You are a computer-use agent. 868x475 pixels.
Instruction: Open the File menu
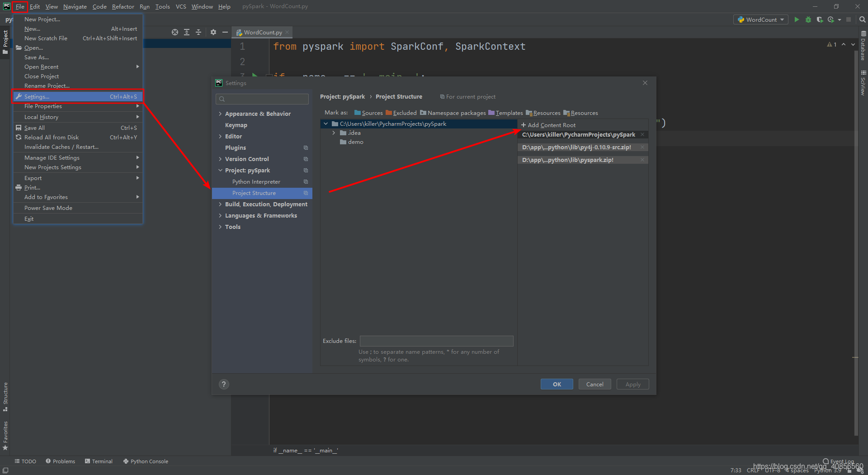pyautogui.click(x=20, y=6)
